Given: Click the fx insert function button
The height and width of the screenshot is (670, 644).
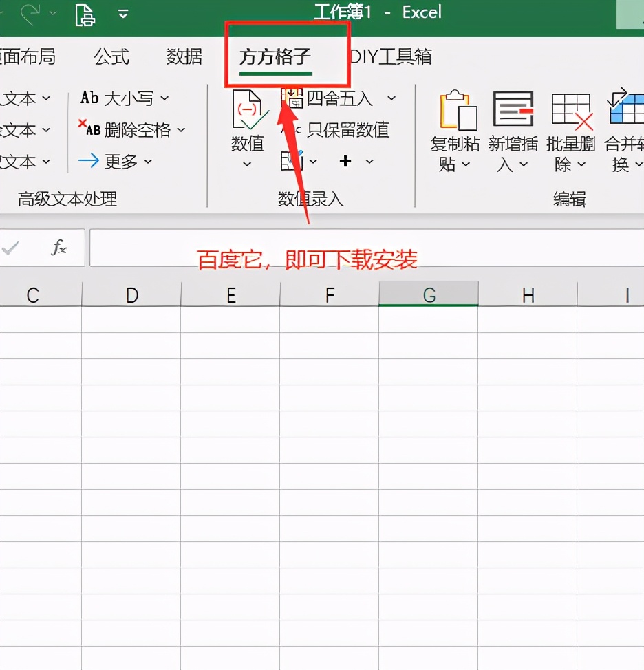Looking at the screenshot, I should 58,248.
